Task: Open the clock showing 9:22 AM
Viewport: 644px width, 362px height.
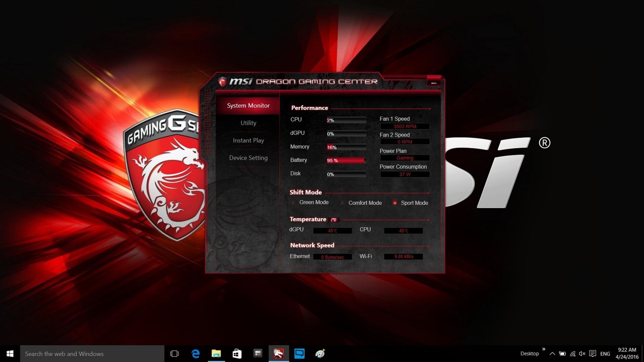Action: 627,354
